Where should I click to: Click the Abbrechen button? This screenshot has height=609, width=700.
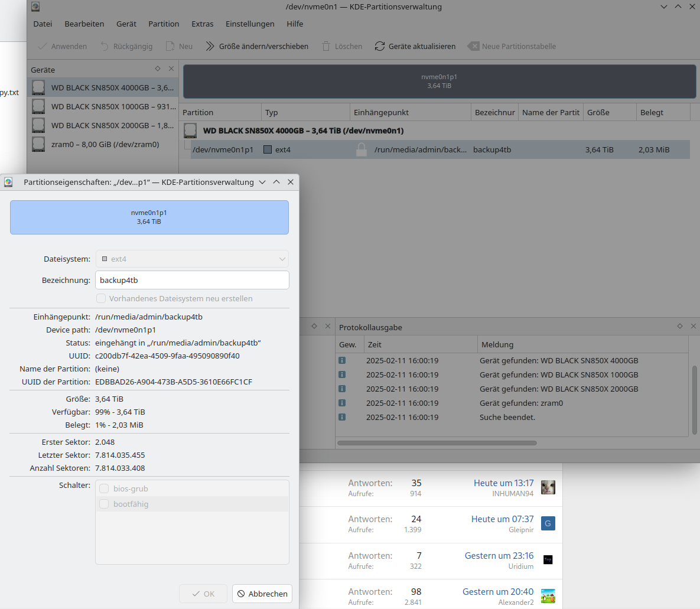coord(262,594)
